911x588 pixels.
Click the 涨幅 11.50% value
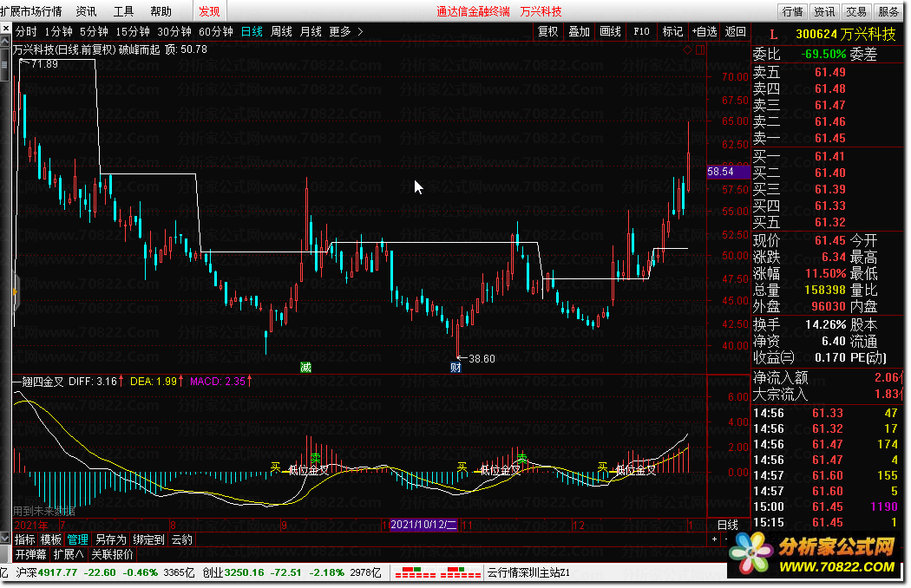(x=825, y=273)
